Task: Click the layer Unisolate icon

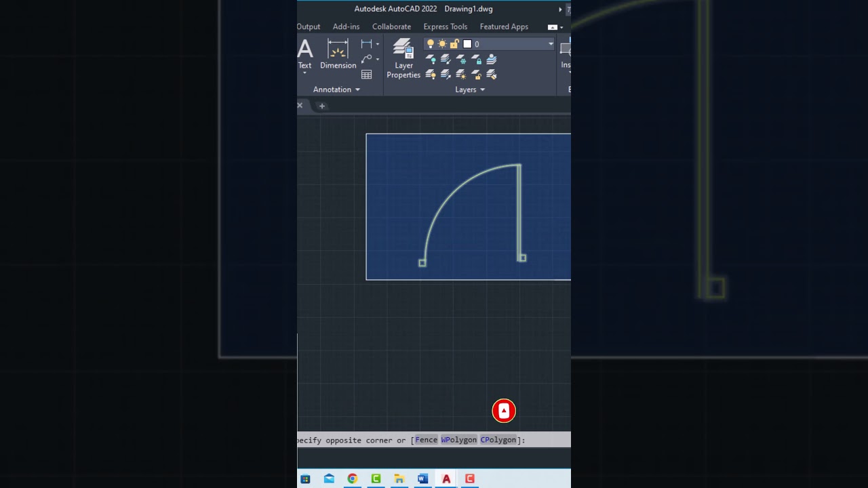Action: [446, 75]
